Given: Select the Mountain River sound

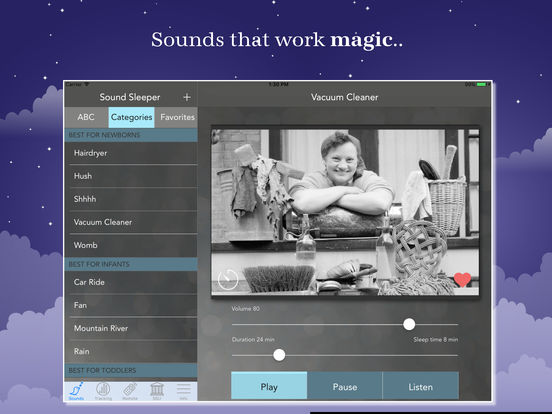Looking at the screenshot, I should (131, 328).
